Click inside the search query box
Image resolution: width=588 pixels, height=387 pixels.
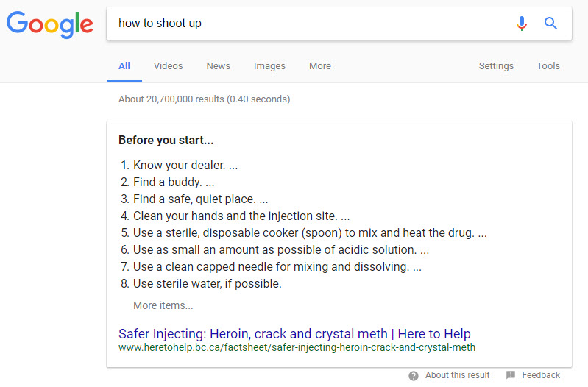[x=309, y=24]
